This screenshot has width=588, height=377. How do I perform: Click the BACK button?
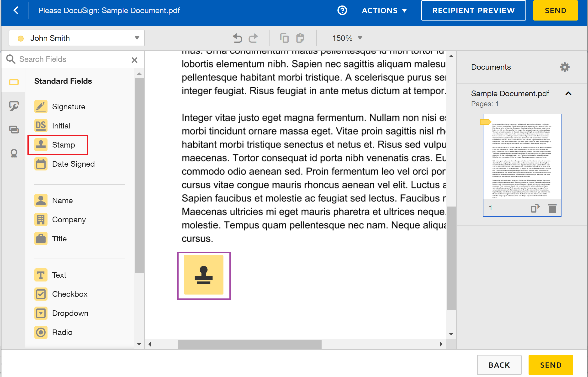(499, 365)
